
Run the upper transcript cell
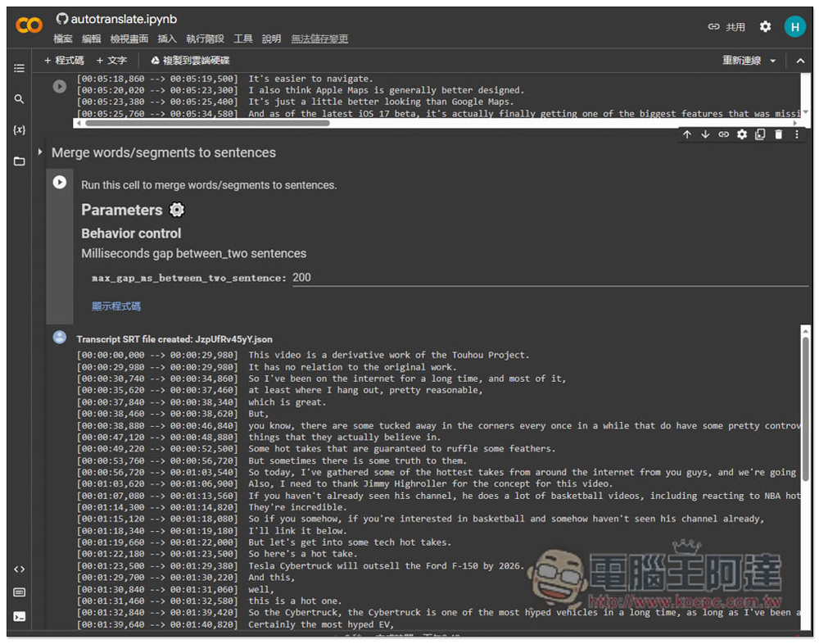60,86
